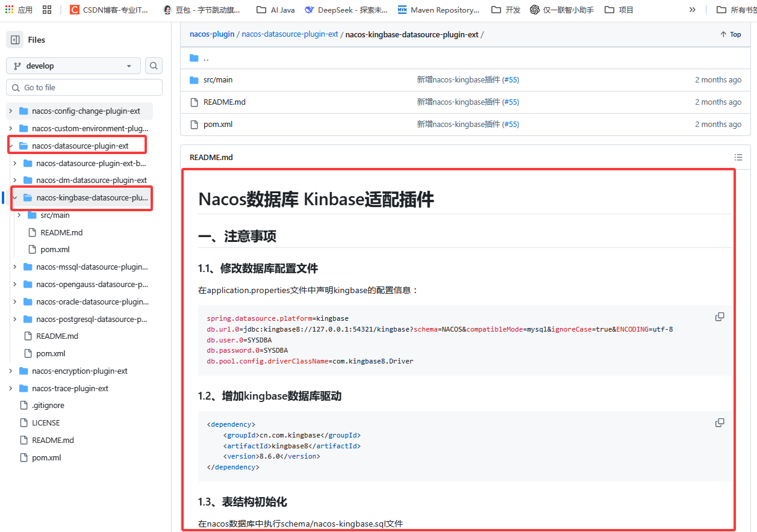757x532 pixels.
Task: Open README.md under kingbase folder in tree
Action: (61, 232)
